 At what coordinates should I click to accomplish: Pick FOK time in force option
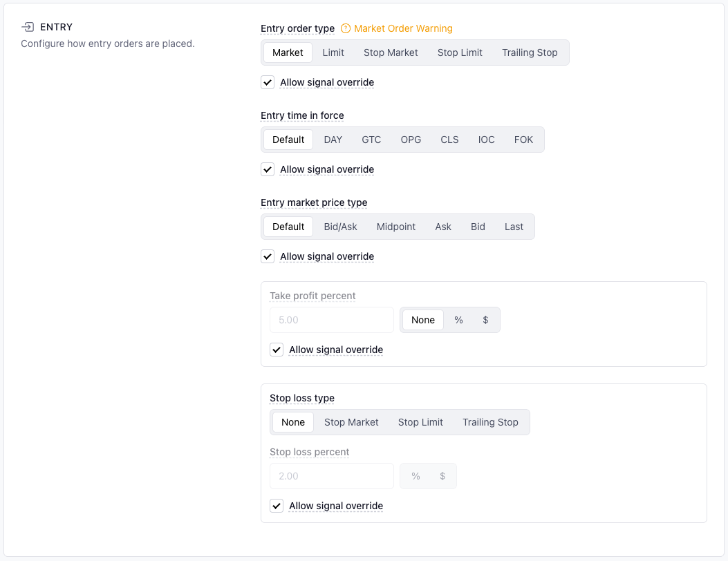(x=523, y=140)
